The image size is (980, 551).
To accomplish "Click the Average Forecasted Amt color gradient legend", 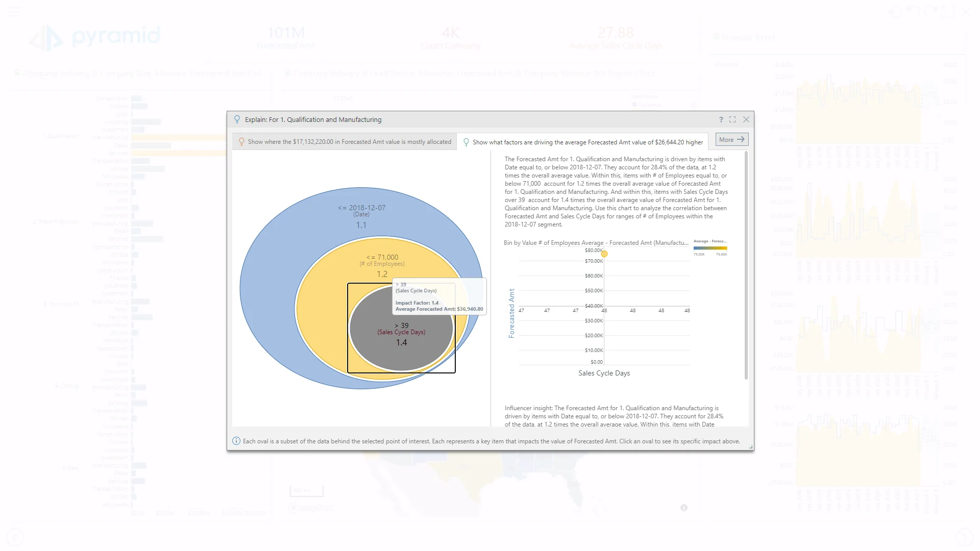I will coord(710,248).
